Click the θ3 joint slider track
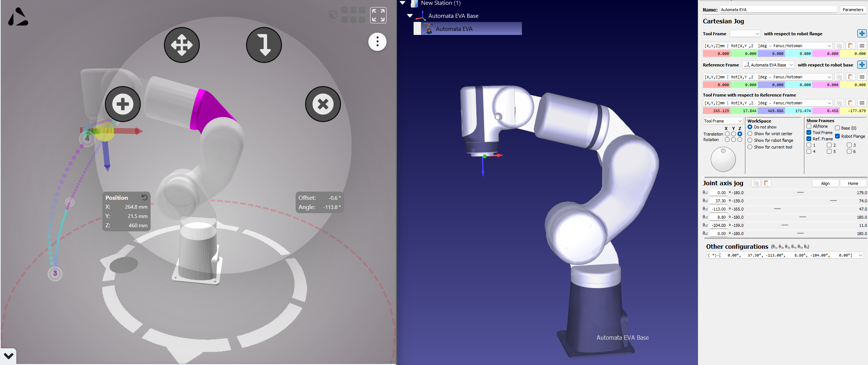 tap(800, 209)
